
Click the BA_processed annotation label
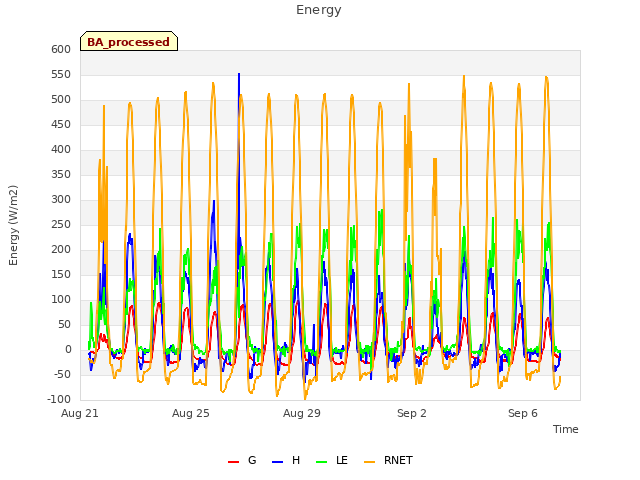(129, 42)
